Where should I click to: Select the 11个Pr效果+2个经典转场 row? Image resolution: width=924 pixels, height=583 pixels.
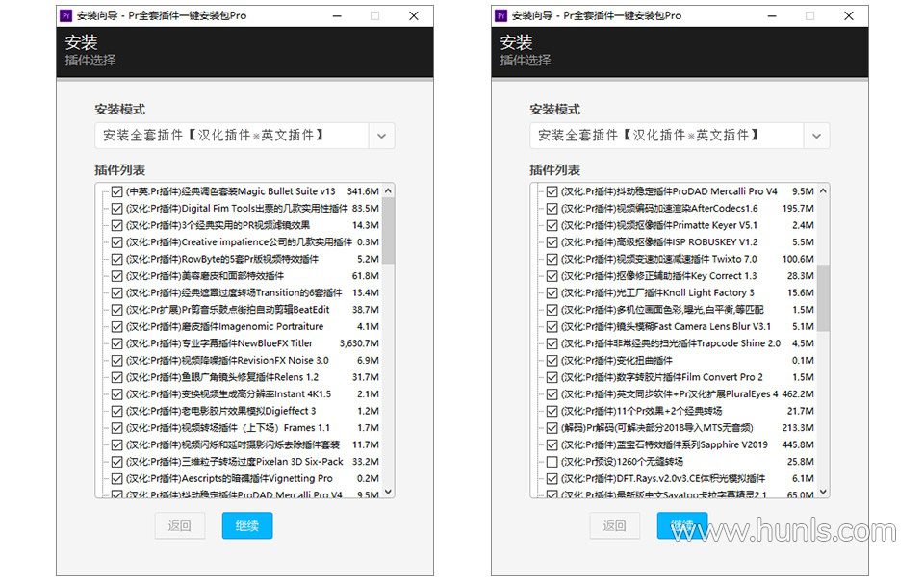680,411
